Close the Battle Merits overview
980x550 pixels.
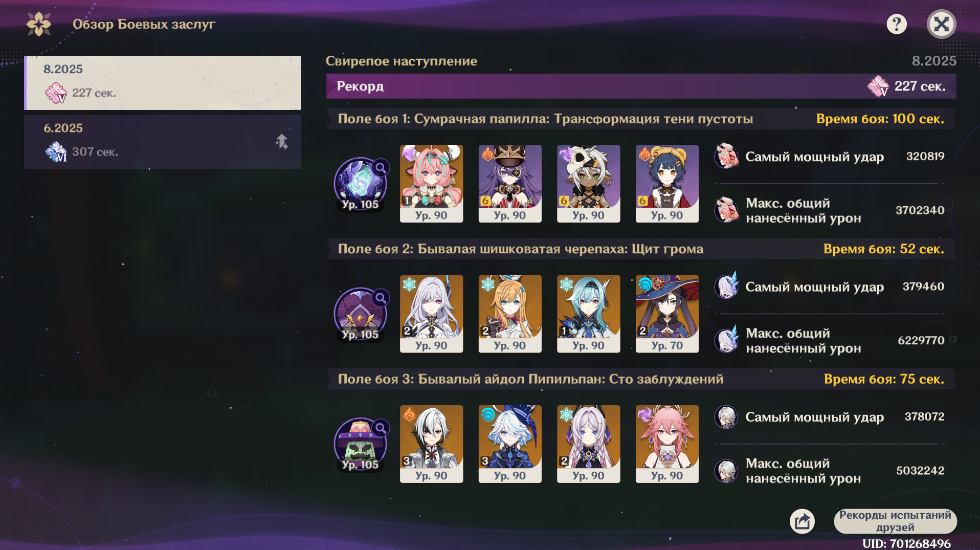click(941, 24)
